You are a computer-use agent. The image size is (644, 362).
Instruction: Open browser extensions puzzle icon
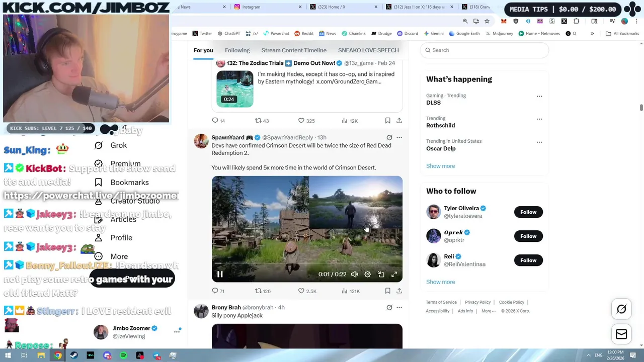[577, 21]
